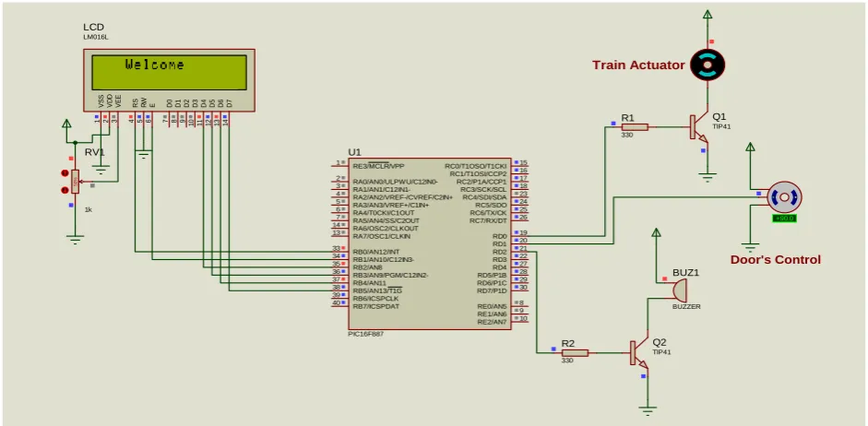Screen dimensions: 868x426
Task: Click the RE3/MCLR/VPP pin label
Action: point(379,166)
